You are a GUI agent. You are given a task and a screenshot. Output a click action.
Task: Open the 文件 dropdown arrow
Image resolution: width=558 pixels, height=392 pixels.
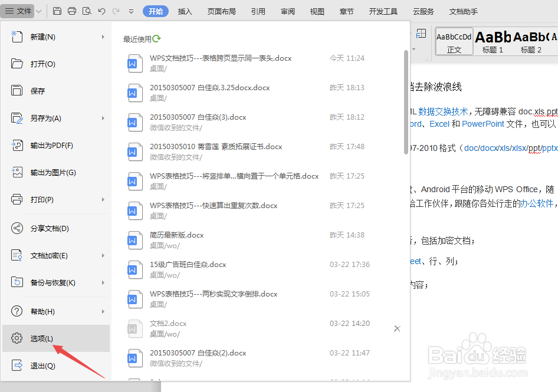point(38,11)
